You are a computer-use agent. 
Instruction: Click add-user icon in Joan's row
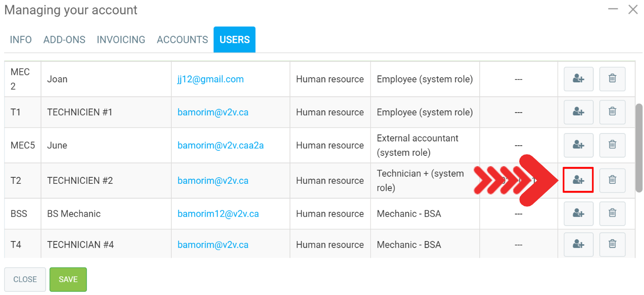pyautogui.click(x=578, y=79)
